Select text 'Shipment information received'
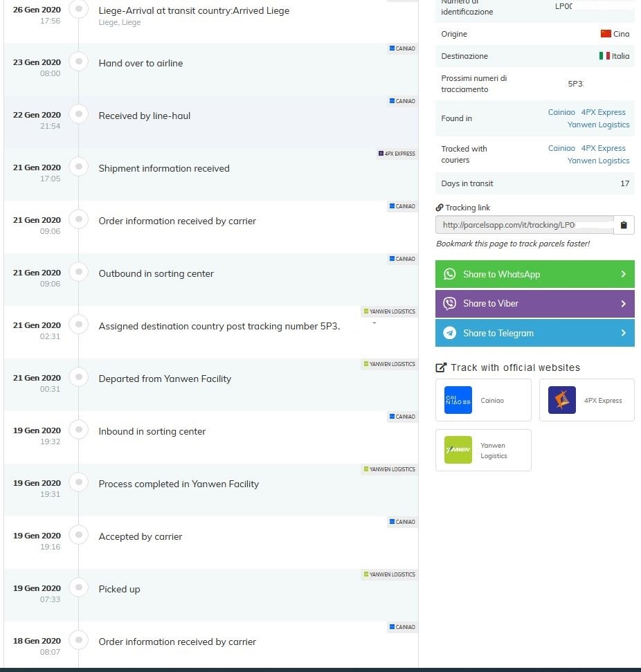The width and height of the screenshot is (641, 672). pos(164,168)
